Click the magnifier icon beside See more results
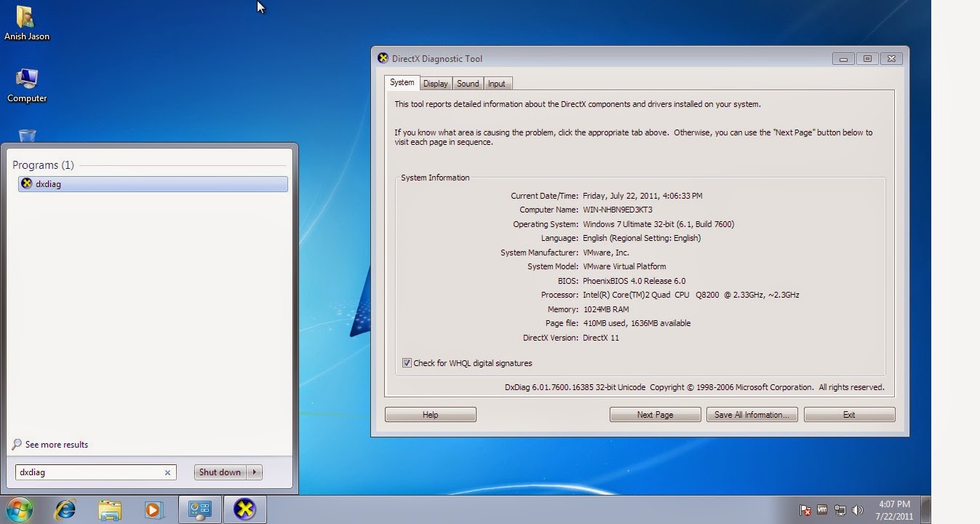Screen dimensions: 980x524 click(x=17, y=445)
